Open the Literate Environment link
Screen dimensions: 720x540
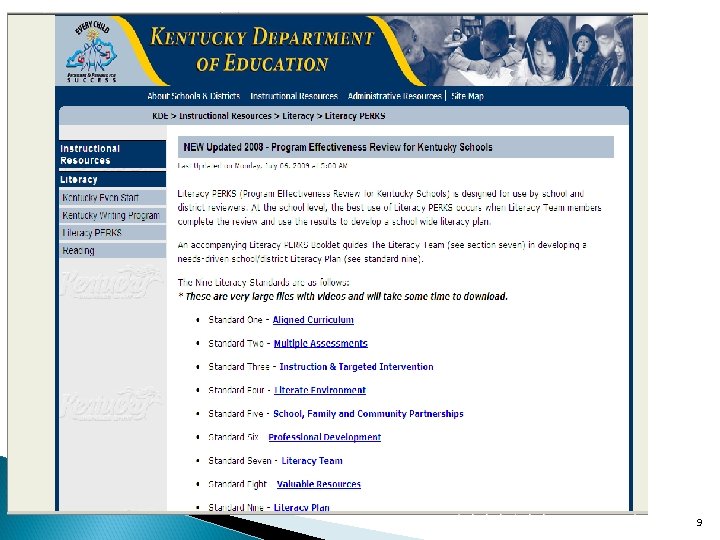coord(320,390)
